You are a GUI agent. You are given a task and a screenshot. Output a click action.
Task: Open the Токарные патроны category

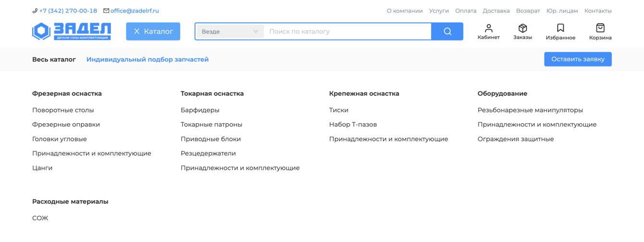pos(211,125)
